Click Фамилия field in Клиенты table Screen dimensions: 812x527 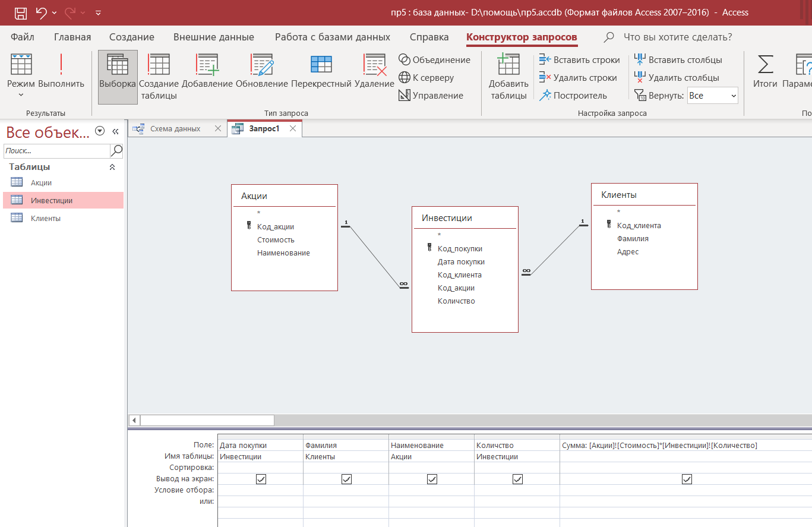633,239
